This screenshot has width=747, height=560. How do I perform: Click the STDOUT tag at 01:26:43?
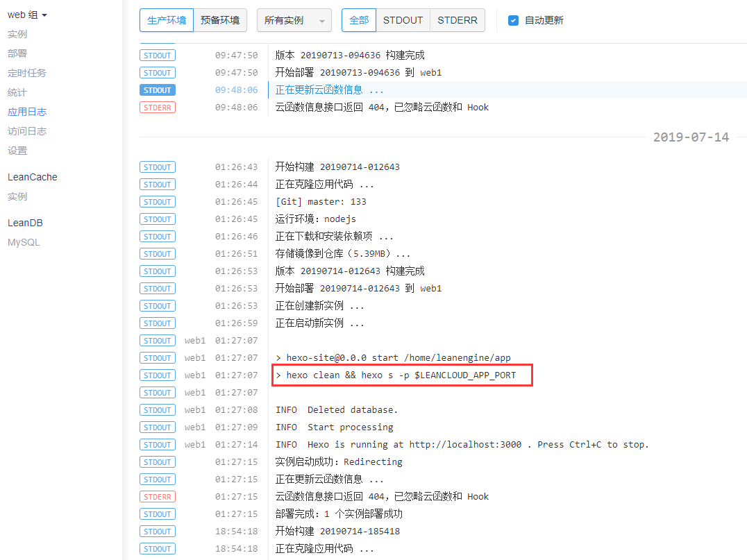point(157,167)
